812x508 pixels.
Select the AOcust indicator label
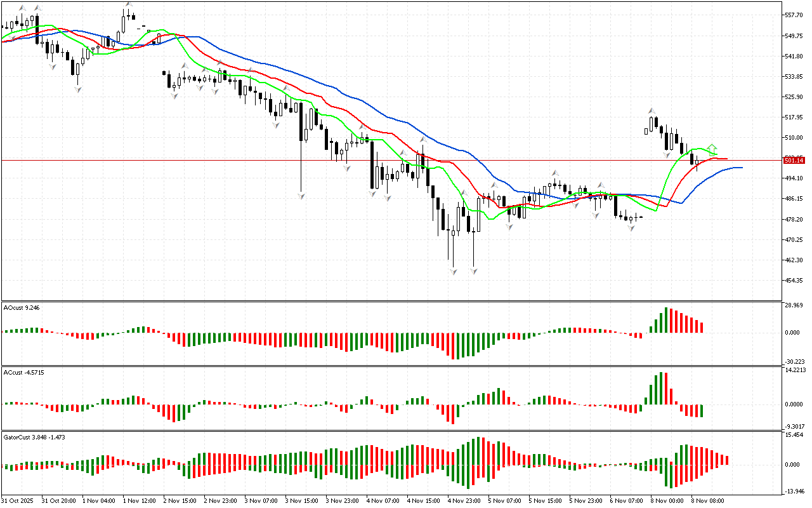[22, 307]
